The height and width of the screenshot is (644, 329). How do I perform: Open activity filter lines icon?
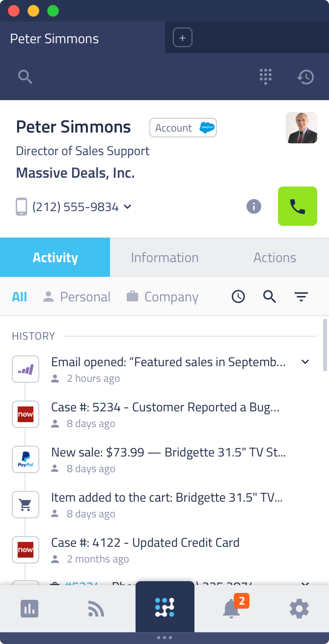[x=301, y=296]
